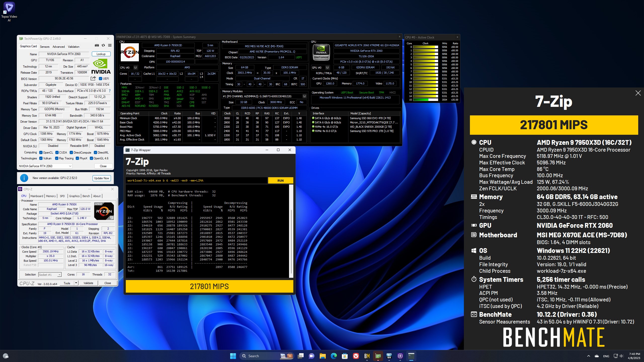Screen dimensions: 644x362
Task: Click Update Now for GPU-Z
Action: tap(102, 178)
